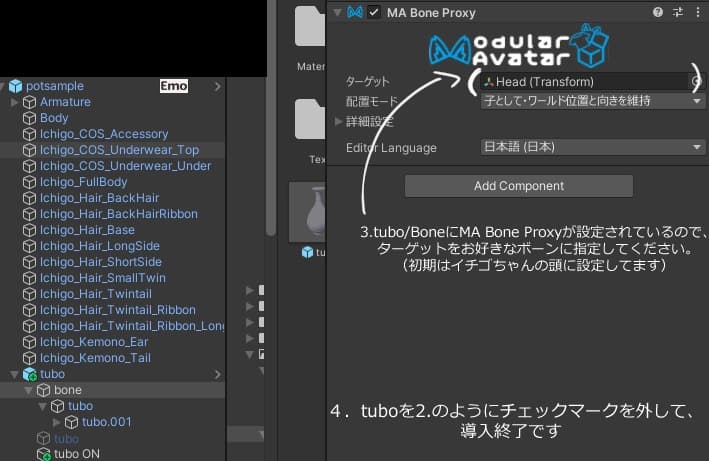Click the Ichigo_COS_Underwear_Under cube icon
709x461 pixels.
tap(29, 166)
